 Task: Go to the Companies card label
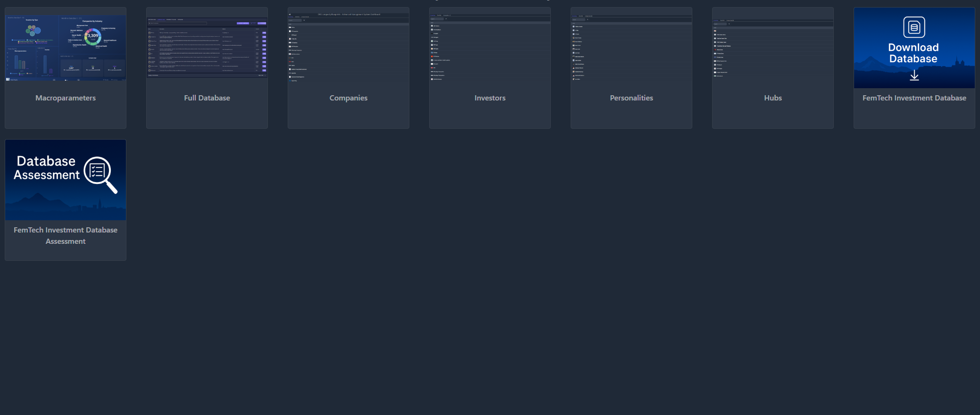point(349,98)
